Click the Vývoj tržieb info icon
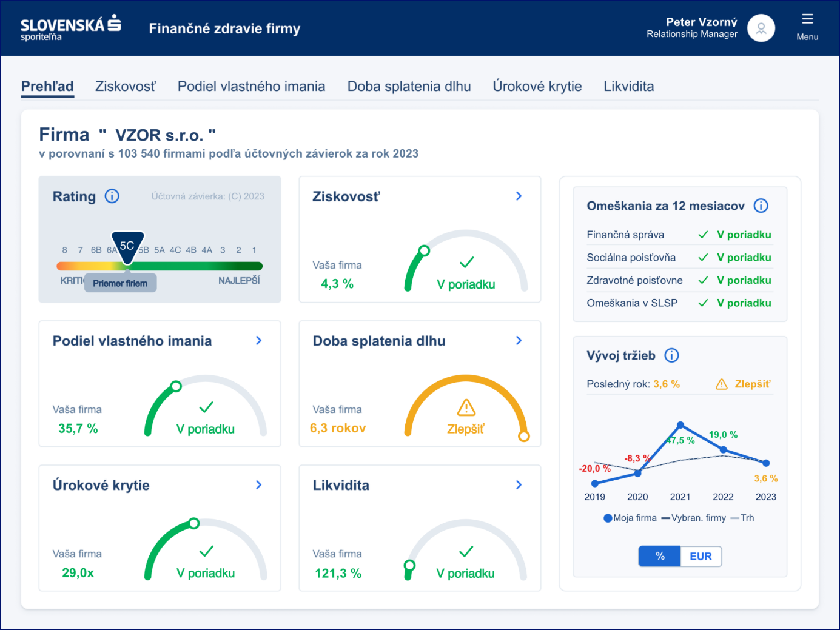Screen dimensions: 840x630 tap(671, 355)
